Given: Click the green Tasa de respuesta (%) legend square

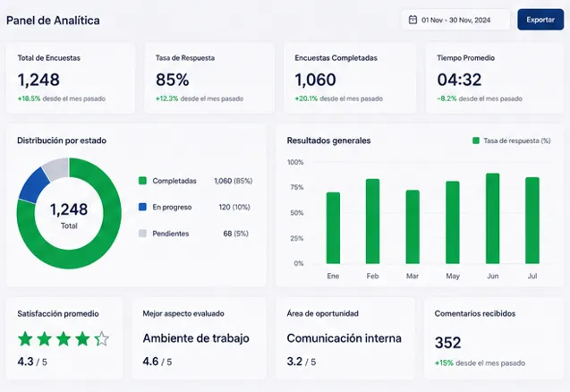Looking at the screenshot, I should point(476,141).
